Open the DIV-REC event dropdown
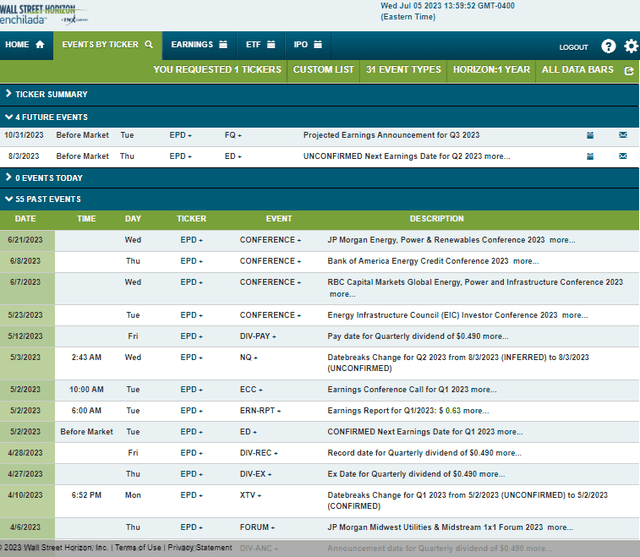Viewport: 640px width, 557px height. pos(258,453)
